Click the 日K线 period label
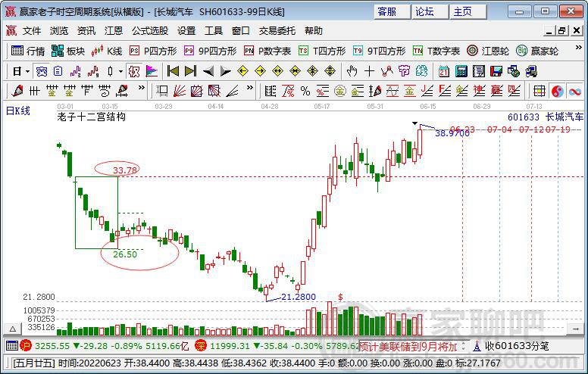 (18, 111)
